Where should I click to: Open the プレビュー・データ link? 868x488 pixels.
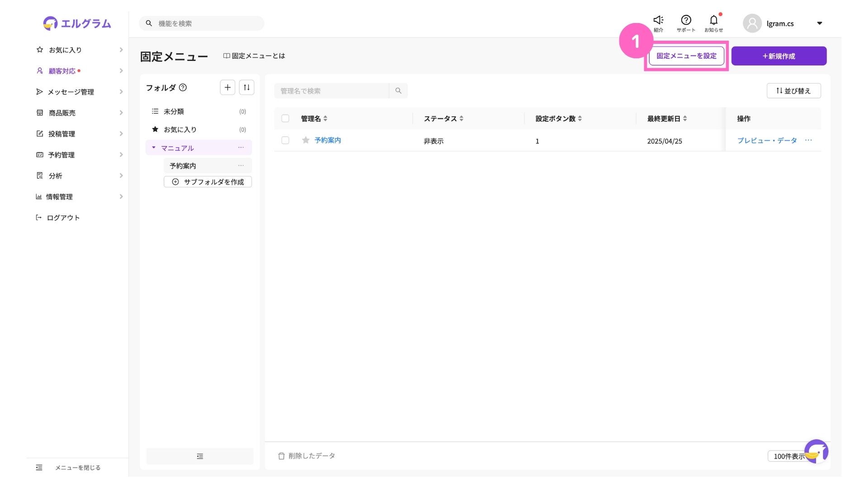tap(767, 141)
